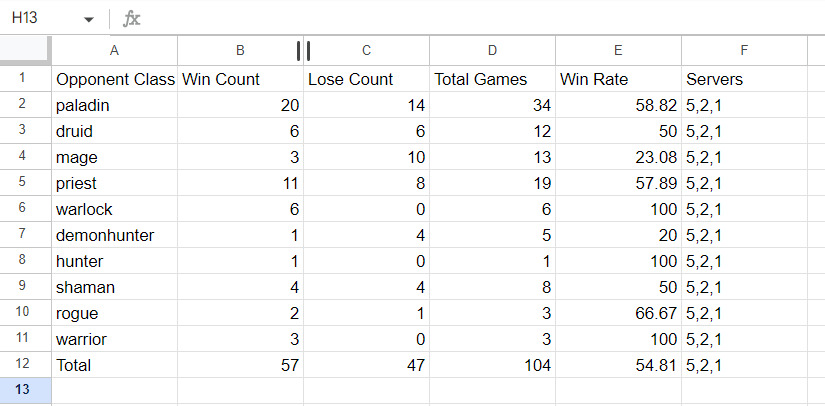Viewport: 825px width, 406px height.
Task: Click the formula bar input area
Action: [x=480, y=19]
